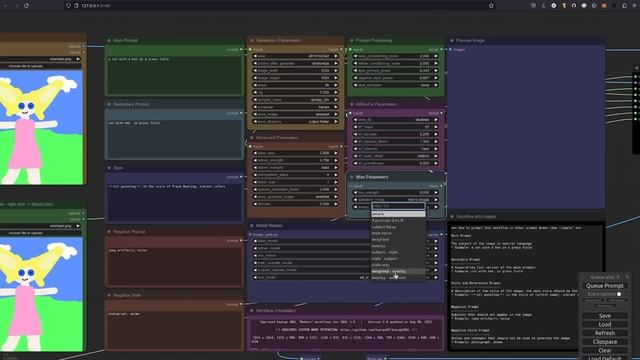Click the lower cartoon girl image thumbnail

41,294
